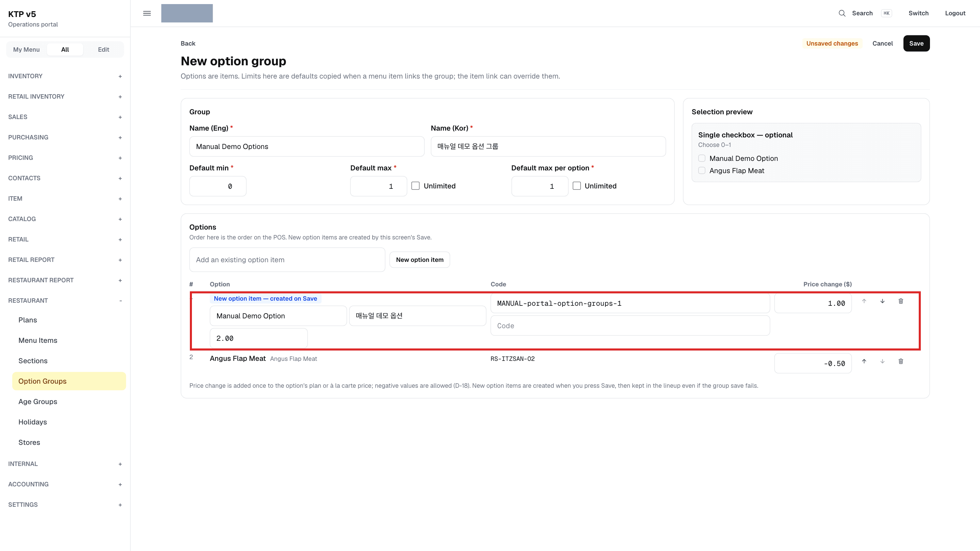
Task: Expand the INVENTORY section
Action: tap(65, 76)
